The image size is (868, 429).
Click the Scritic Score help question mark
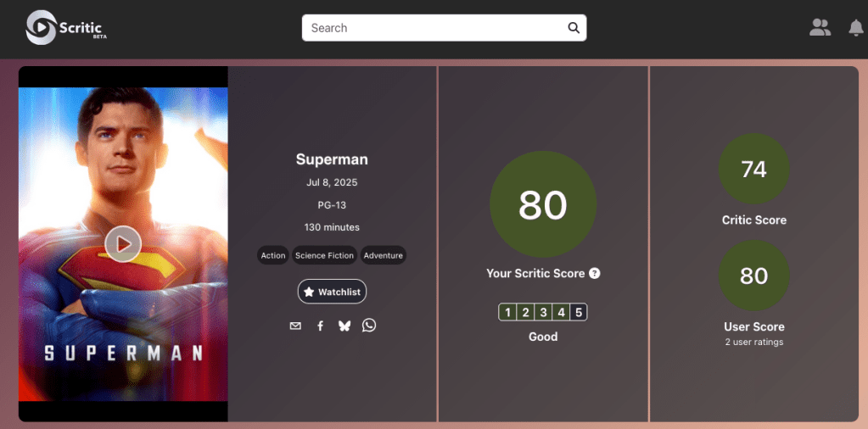coord(595,273)
